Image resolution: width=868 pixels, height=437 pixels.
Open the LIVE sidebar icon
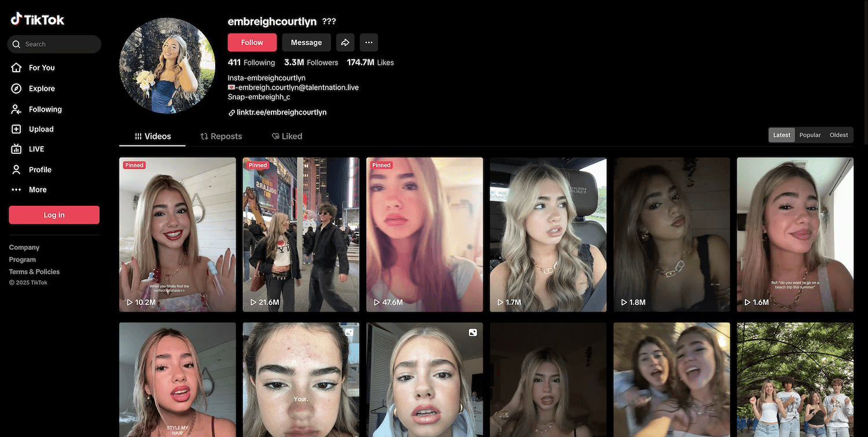click(x=17, y=149)
